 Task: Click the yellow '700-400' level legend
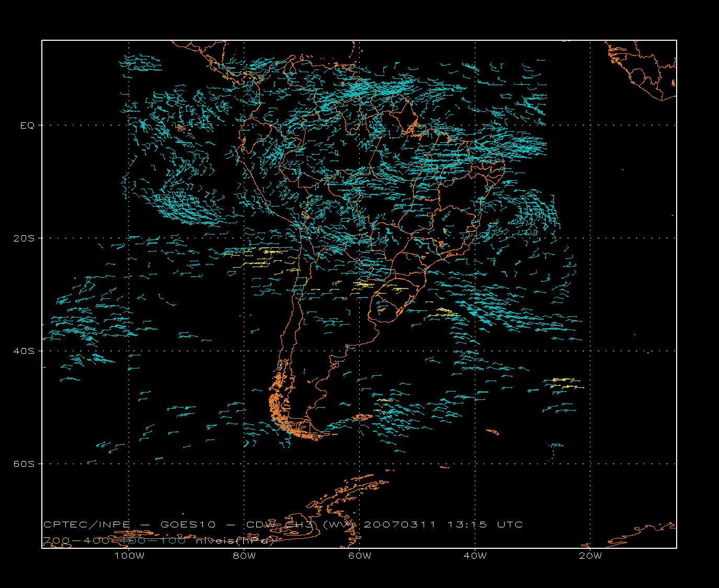coord(77,540)
